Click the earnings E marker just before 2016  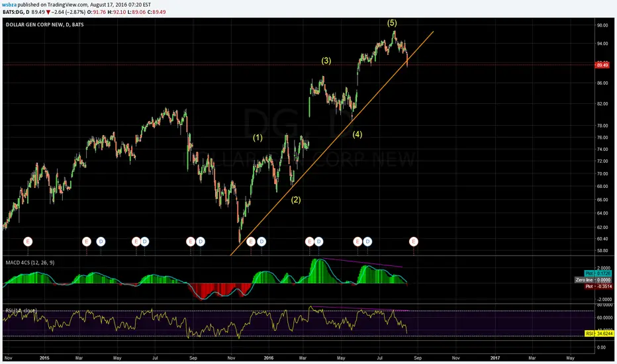251,242
